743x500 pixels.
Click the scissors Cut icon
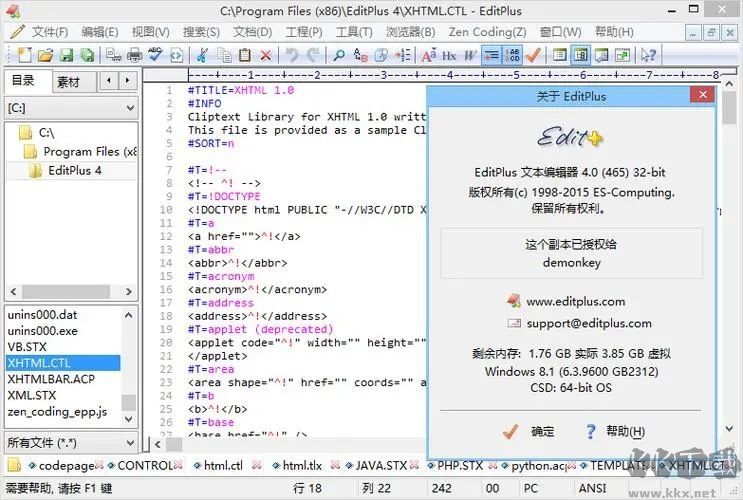click(202, 56)
